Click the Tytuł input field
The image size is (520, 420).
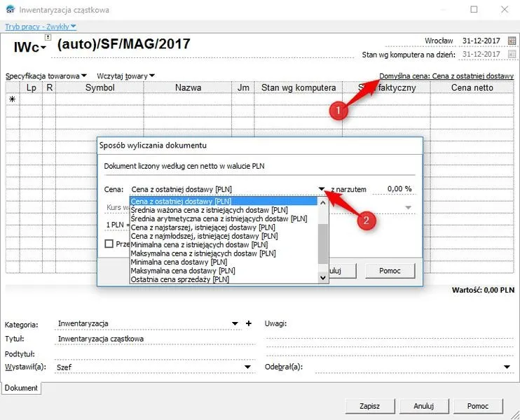click(155, 339)
